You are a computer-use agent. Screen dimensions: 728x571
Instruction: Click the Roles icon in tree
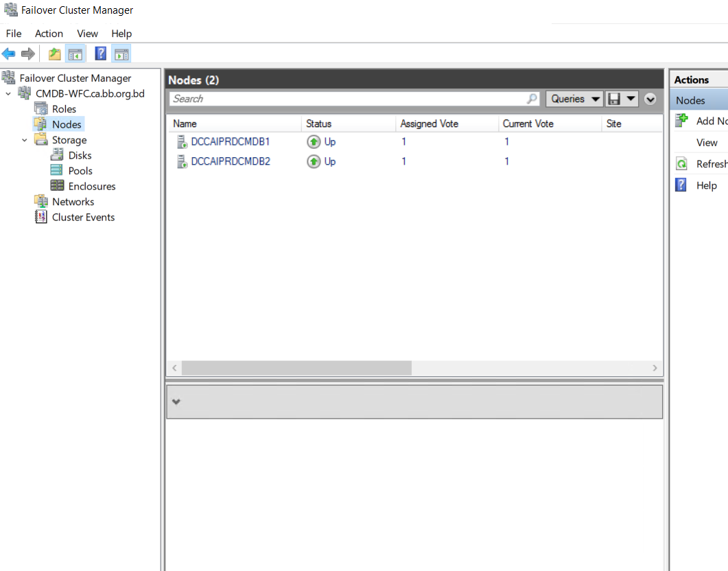(41, 109)
